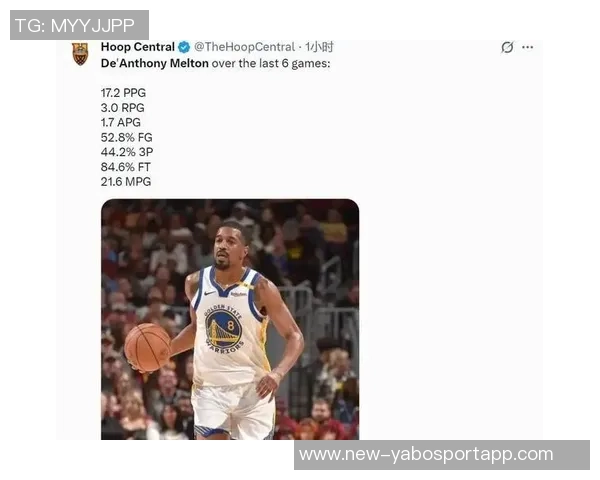Screen dimensions: 600x480
Task: Click the www.new-yabosportapp.com watermark
Action: click(442, 455)
